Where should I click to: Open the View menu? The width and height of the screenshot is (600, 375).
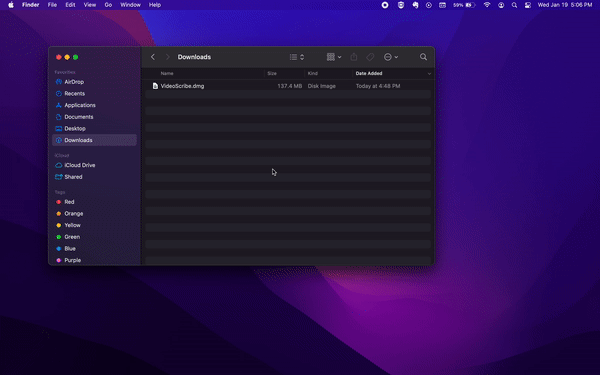click(x=90, y=5)
